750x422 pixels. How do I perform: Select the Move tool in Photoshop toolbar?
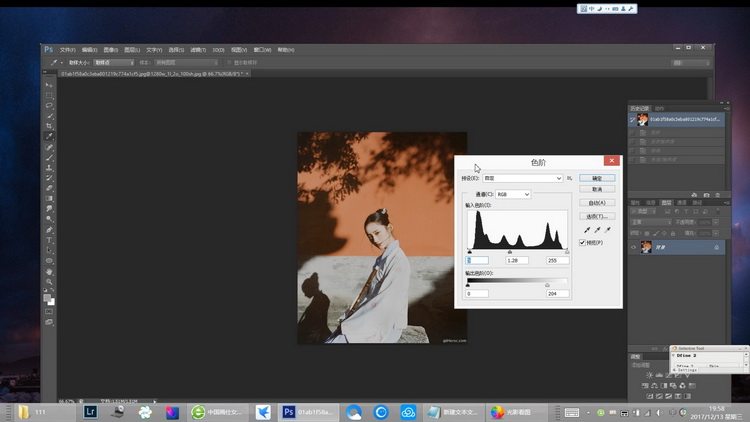click(49, 85)
